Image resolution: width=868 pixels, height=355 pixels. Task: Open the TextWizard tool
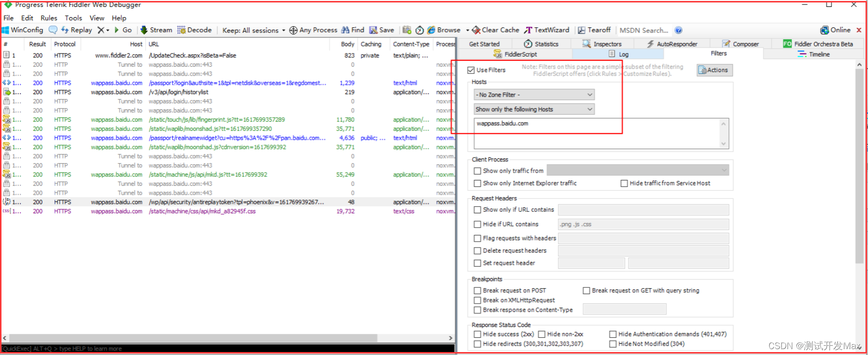[547, 30]
